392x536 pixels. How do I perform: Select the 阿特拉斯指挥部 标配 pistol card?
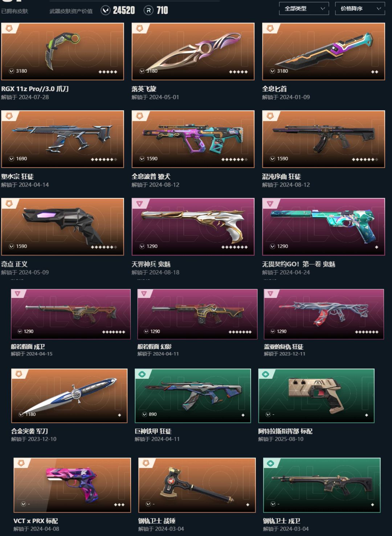coord(316,396)
